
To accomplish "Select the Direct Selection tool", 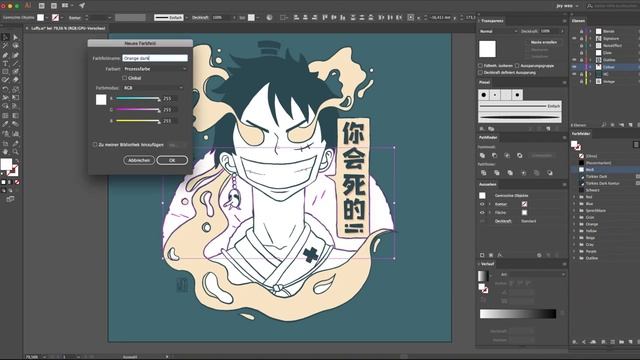I will point(16,37).
